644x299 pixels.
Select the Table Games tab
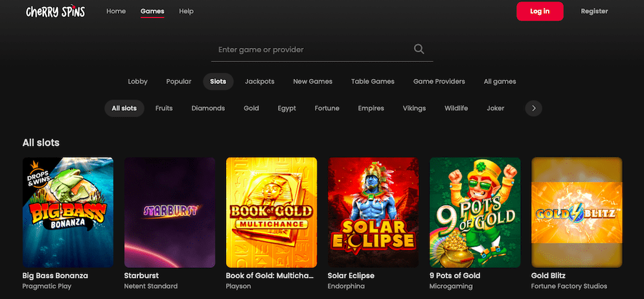(373, 82)
